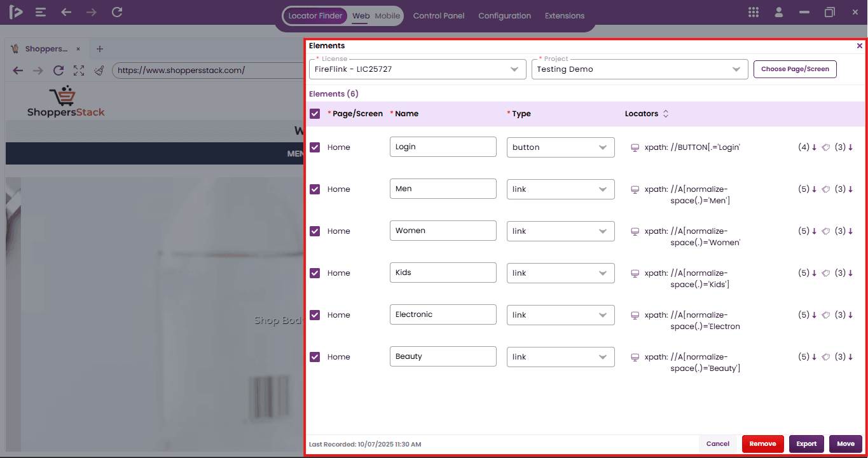Uncheck the Women element checkbox
This screenshot has height=458, width=868.
point(315,231)
